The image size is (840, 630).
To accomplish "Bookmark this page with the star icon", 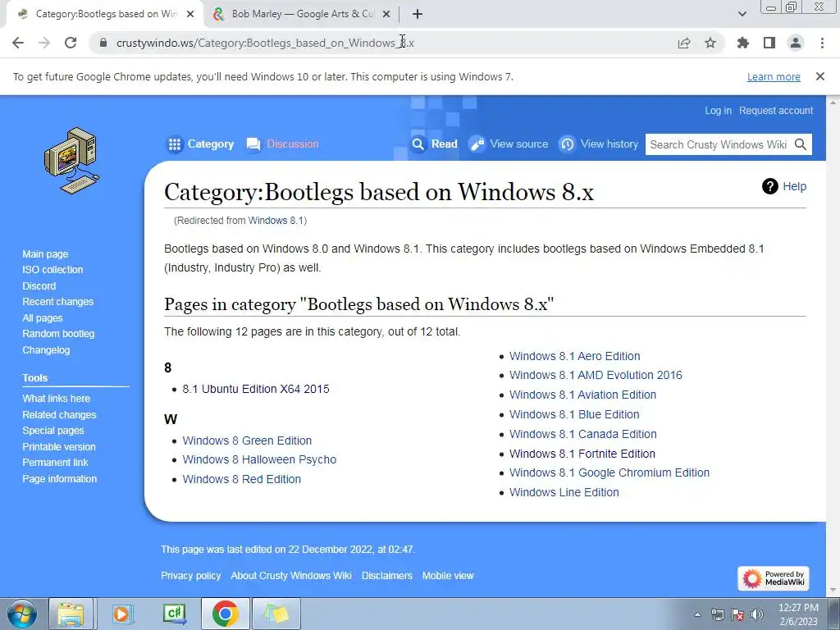I will (710, 43).
